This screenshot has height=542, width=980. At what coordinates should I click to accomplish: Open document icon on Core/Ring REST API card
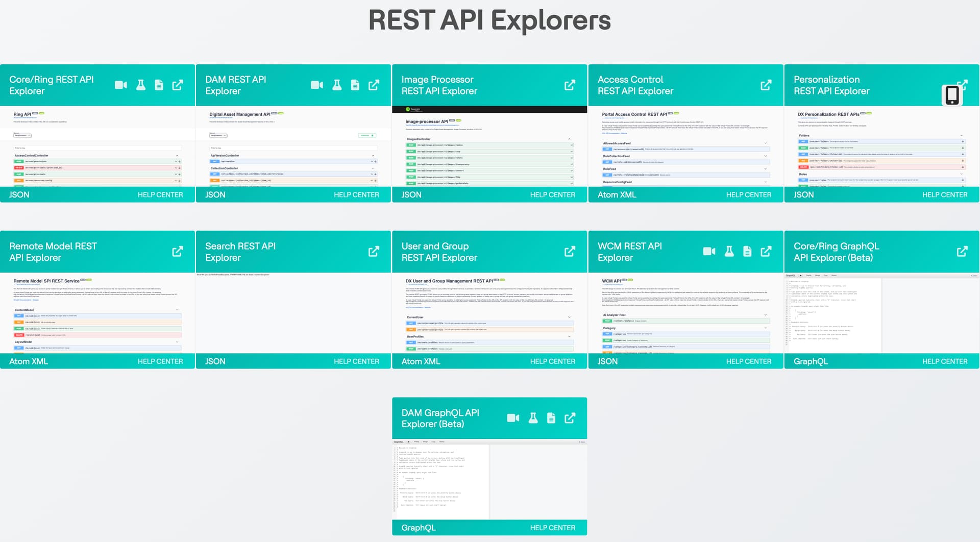(x=159, y=85)
